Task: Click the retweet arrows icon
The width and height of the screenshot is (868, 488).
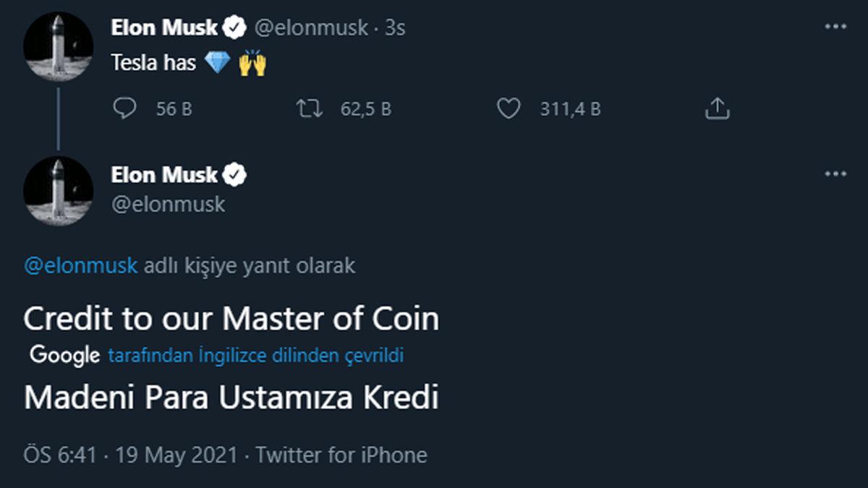Action: click(x=310, y=109)
